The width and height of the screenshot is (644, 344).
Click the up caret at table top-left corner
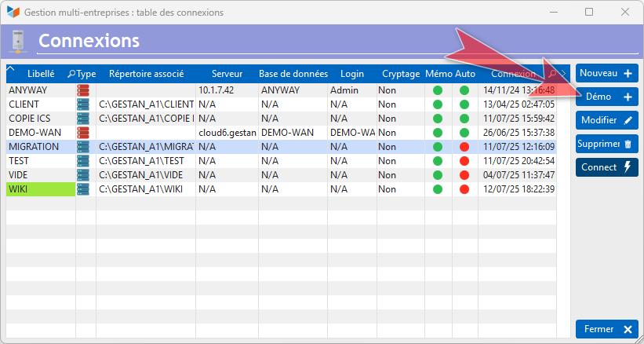click(x=11, y=70)
